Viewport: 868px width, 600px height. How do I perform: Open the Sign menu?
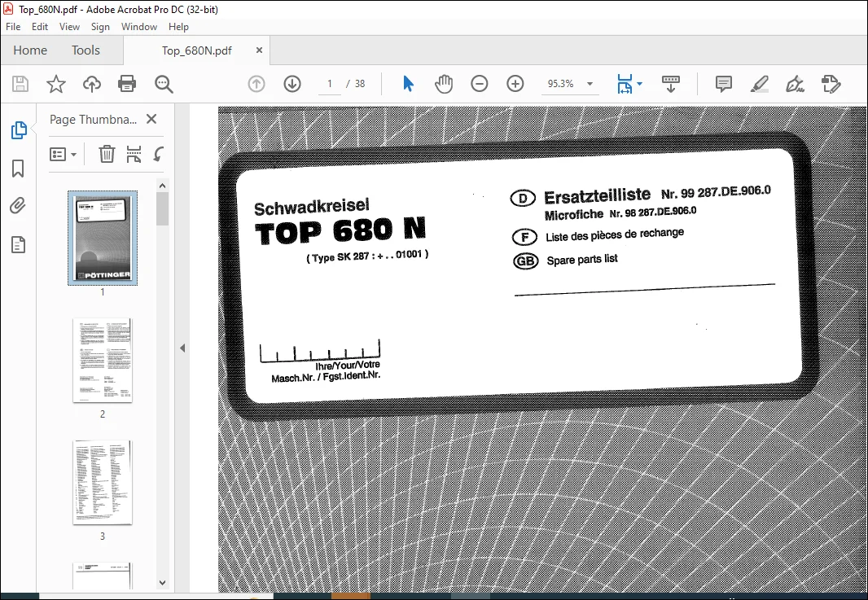[100, 27]
